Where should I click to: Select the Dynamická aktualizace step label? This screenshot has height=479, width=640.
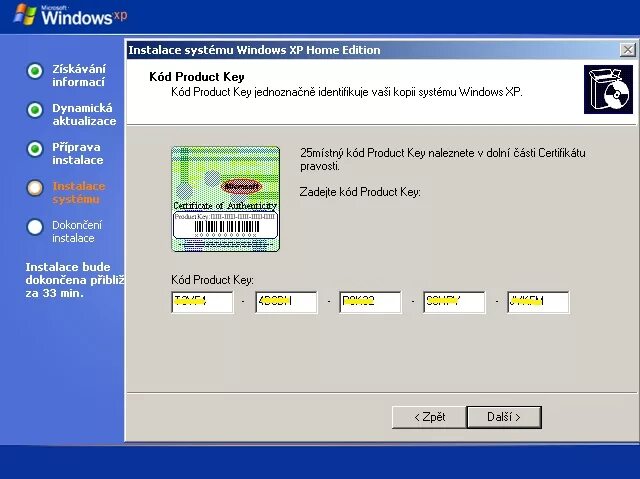[84, 114]
